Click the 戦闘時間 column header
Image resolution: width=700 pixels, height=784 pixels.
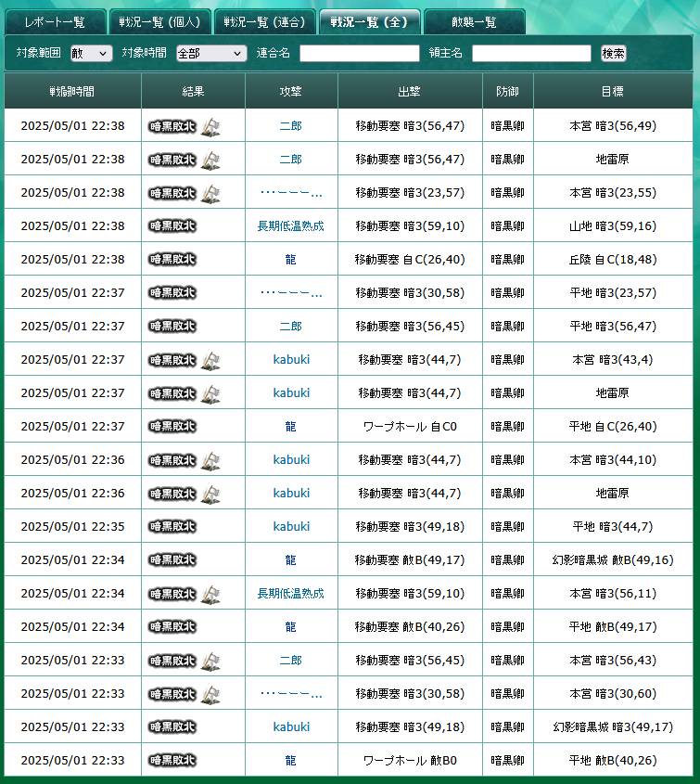73,91
